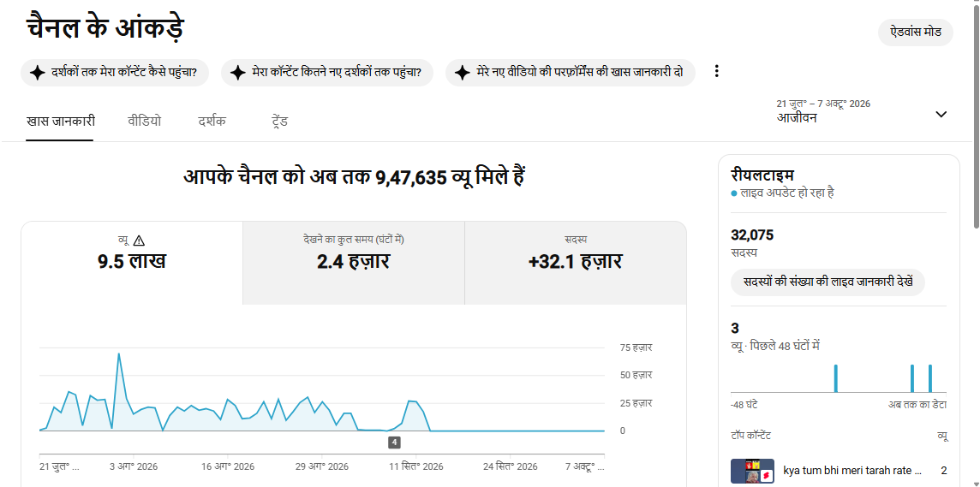Click realtime subscriber count 32,075
980x487 pixels.
752,235
